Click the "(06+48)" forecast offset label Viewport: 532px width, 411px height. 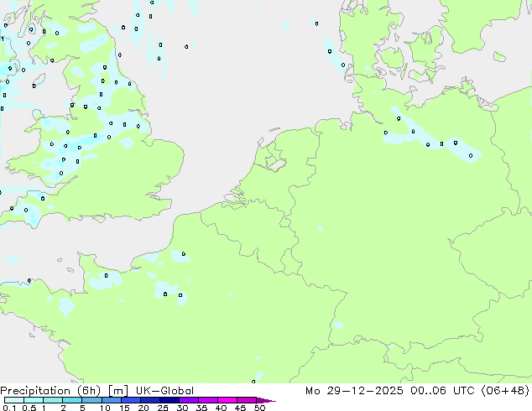506,390
